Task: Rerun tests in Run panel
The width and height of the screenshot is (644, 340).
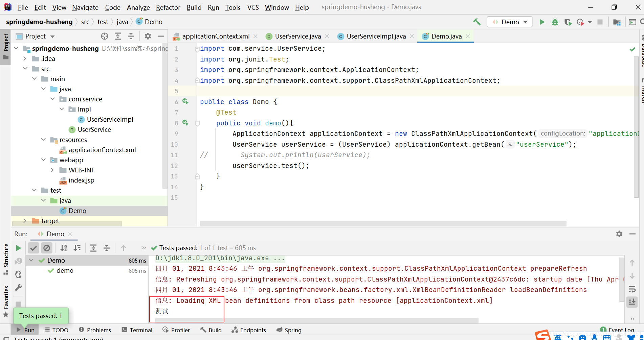Action: (x=19, y=248)
